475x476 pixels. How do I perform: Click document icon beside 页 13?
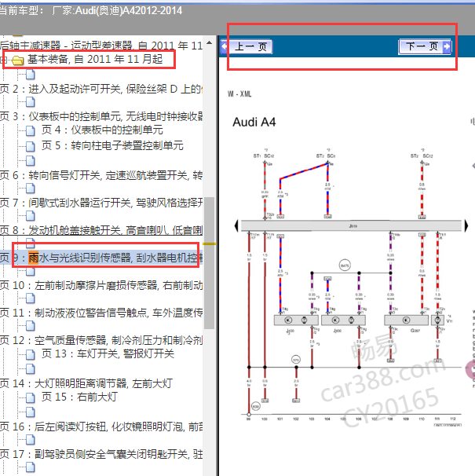click(x=31, y=354)
